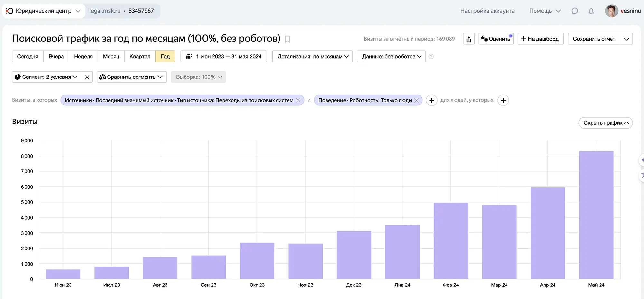Remove the search systems source filter chip
644x299 pixels.
(298, 100)
